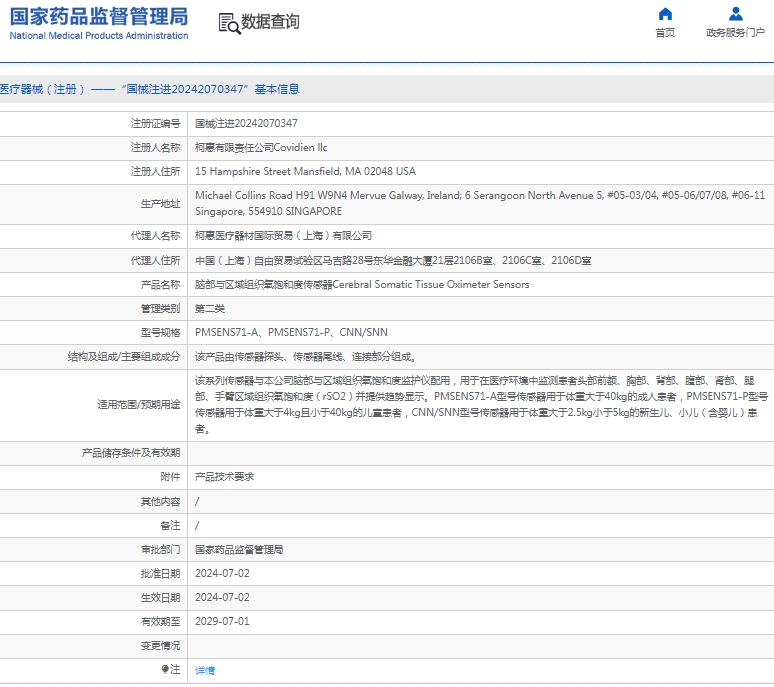Viewport: 774px width, 687px height.
Task: Click the 首页 text link
Action: tap(665, 33)
